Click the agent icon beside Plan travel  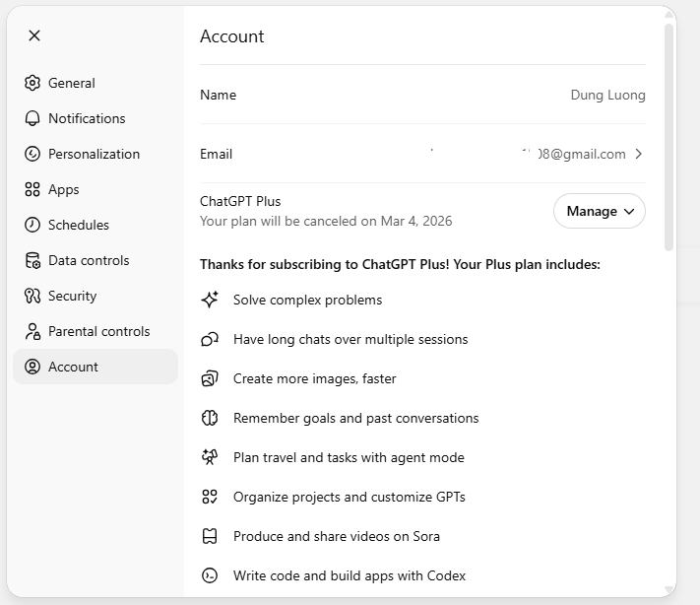[x=210, y=457]
